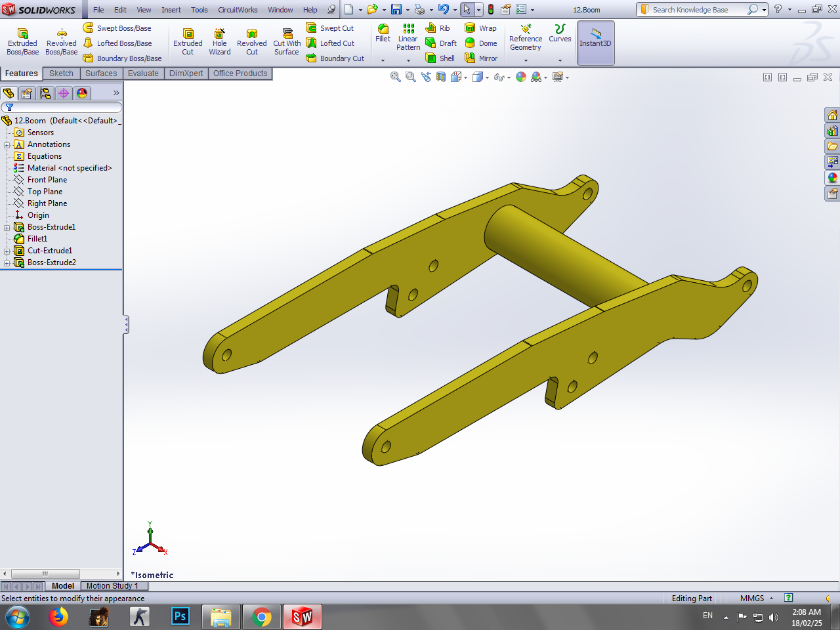Screen dimensions: 840x630
Task: Choose Boundary Boss/Base
Action: tap(122, 58)
